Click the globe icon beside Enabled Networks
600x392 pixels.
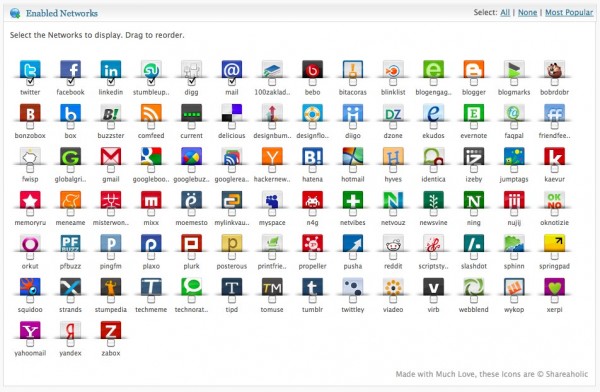tap(15, 13)
